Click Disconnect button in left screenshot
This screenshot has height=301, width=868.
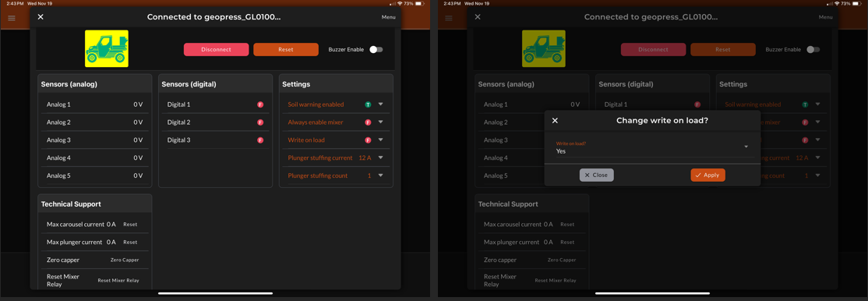(216, 49)
